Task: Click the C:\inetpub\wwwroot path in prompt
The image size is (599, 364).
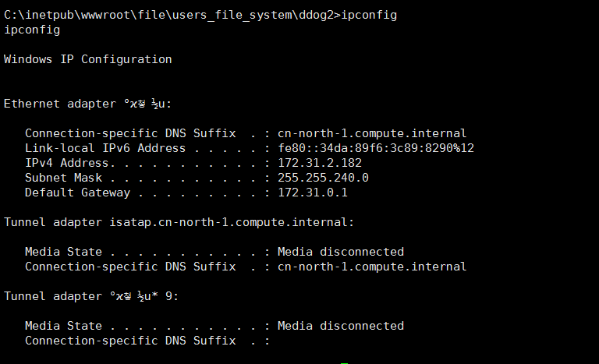Action: pos(67,16)
